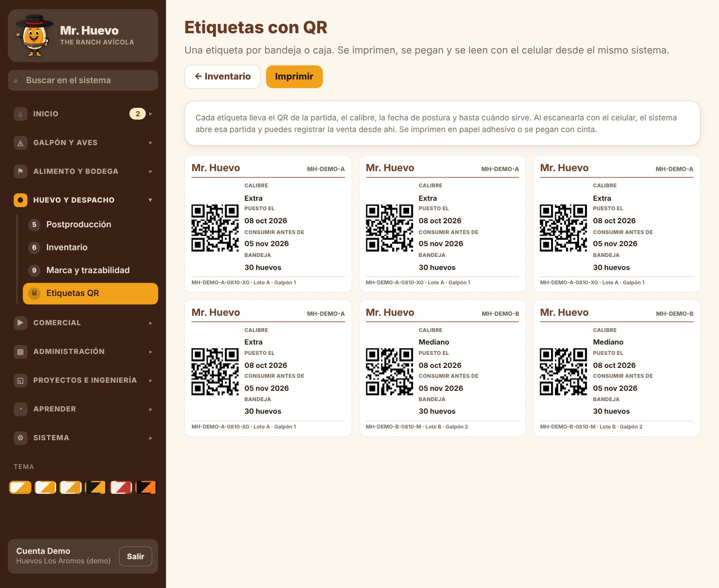This screenshot has width=719, height=588.
Task: Click the search magnifier icon
Action: 16,81
